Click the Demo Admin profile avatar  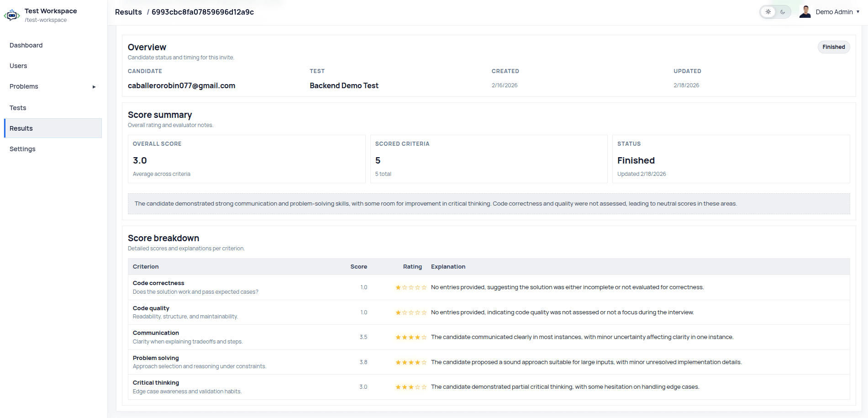pos(805,11)
